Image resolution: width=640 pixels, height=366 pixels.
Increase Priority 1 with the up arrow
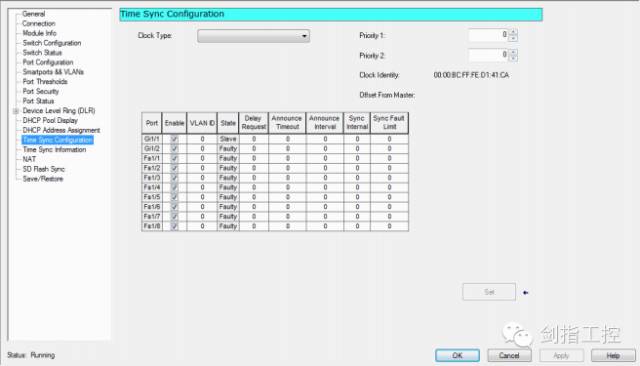coord(513,32)
